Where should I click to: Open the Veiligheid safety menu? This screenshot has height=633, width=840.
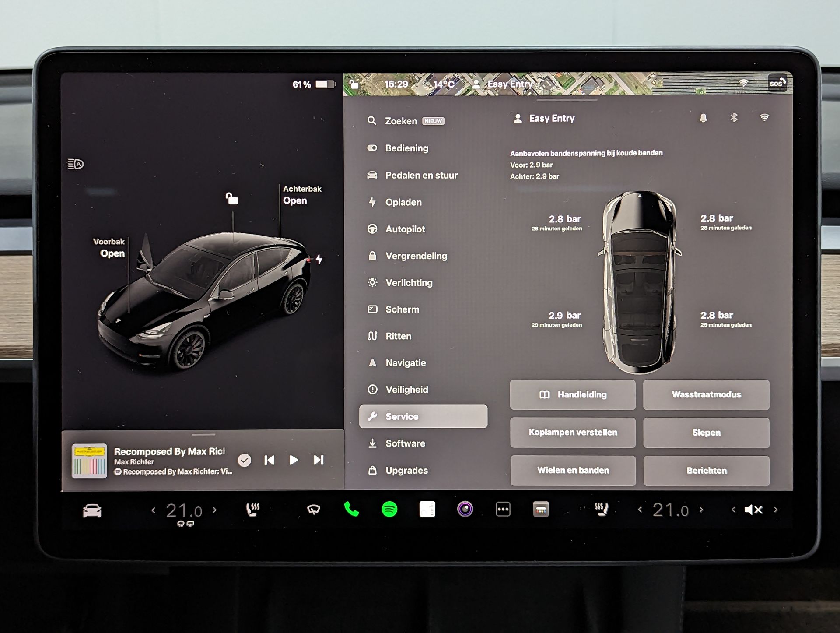(x=398, y=389)
